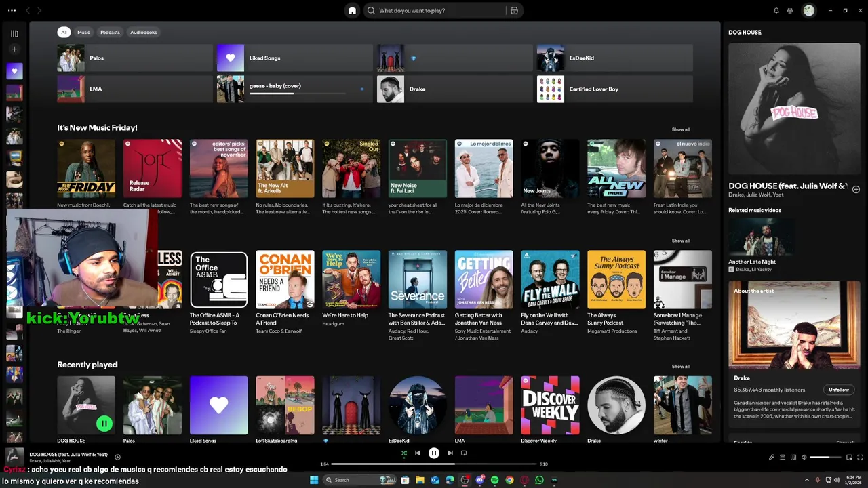Go back with the left arrow

(x=28, y=10)
